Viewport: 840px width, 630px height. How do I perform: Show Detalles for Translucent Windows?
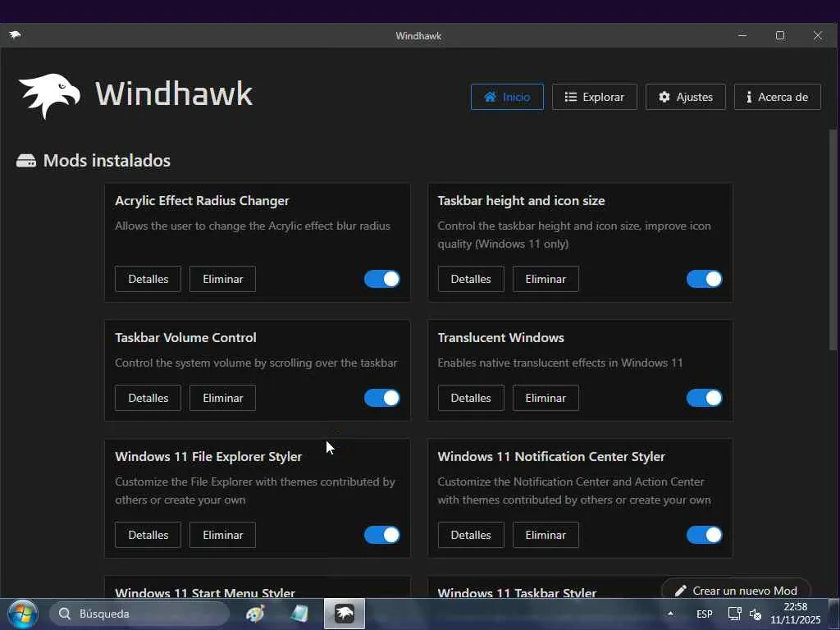471,398
